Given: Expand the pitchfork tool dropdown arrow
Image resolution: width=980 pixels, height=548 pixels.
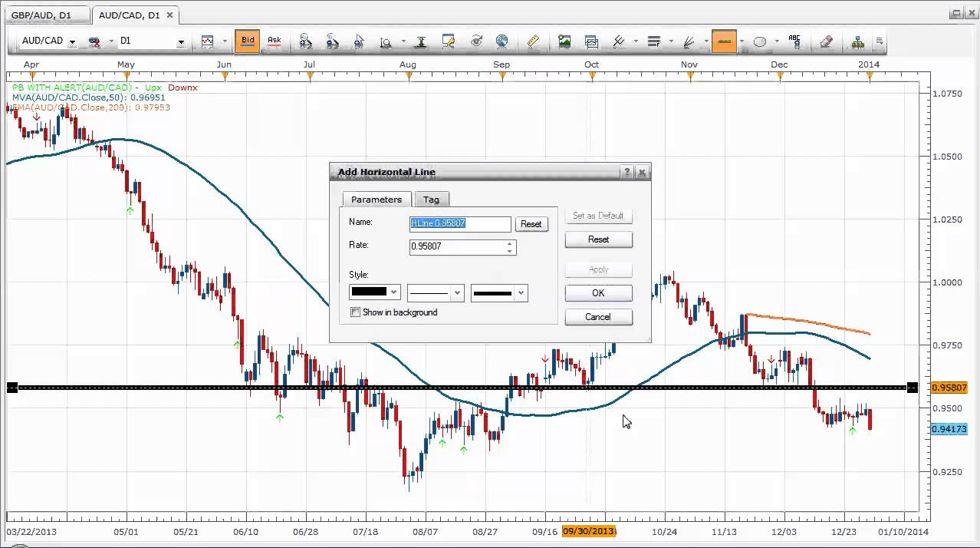Looking at the screenshot, I should [x=635, y=41].
